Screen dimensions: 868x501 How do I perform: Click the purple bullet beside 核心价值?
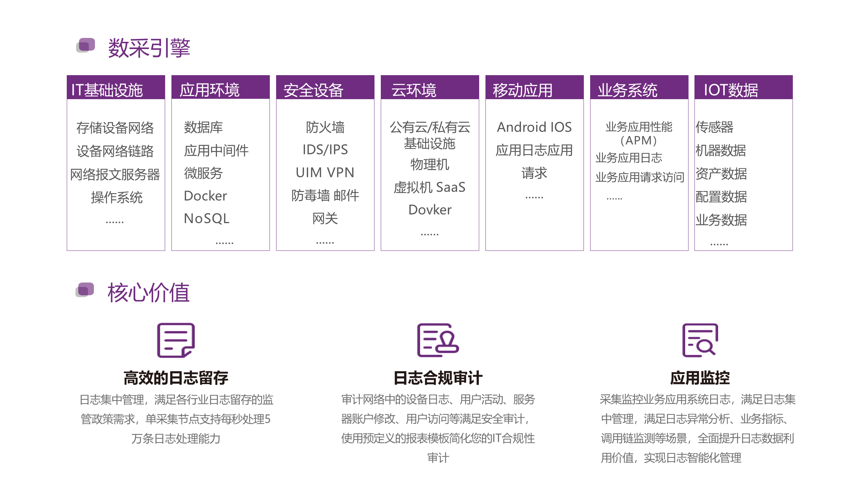[x=85, y=290]
